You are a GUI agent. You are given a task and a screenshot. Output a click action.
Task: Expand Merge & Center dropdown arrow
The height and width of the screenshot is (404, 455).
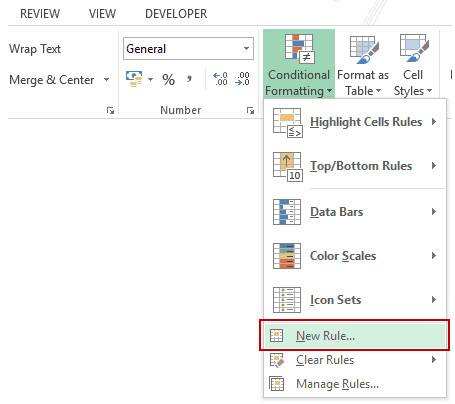click(x=106, y=80)
